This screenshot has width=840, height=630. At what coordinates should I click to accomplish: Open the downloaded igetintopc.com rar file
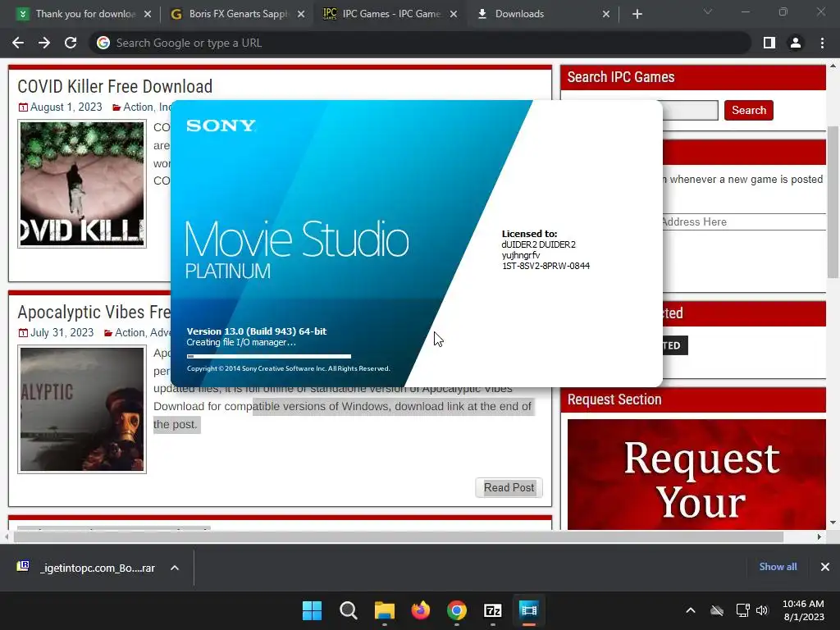click(87, 568)
